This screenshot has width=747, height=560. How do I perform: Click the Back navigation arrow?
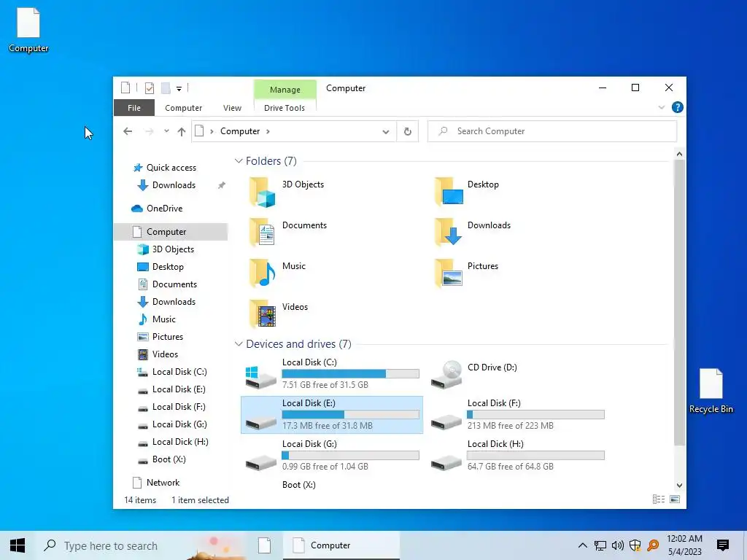click(x=128, y=131)
